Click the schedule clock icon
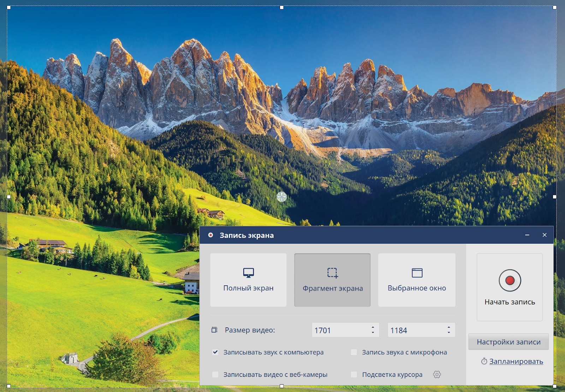 click(484, 361)
